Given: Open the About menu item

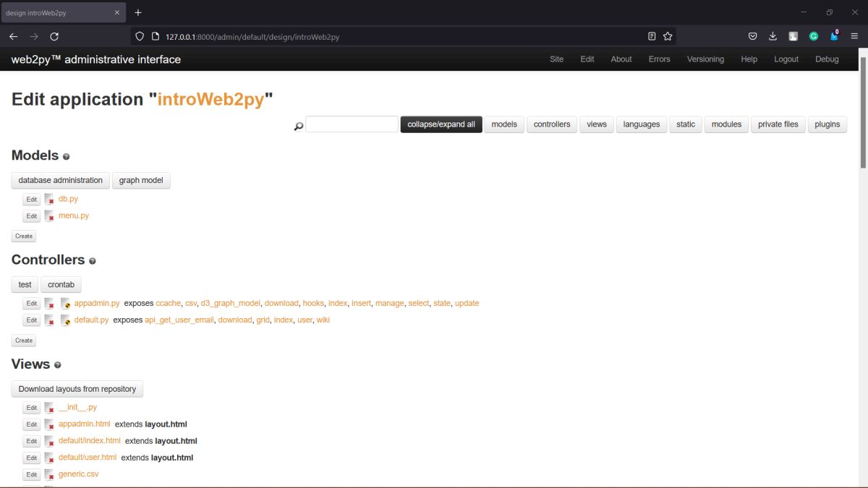Looking at the screenshot, I should [x=621, y=59].
